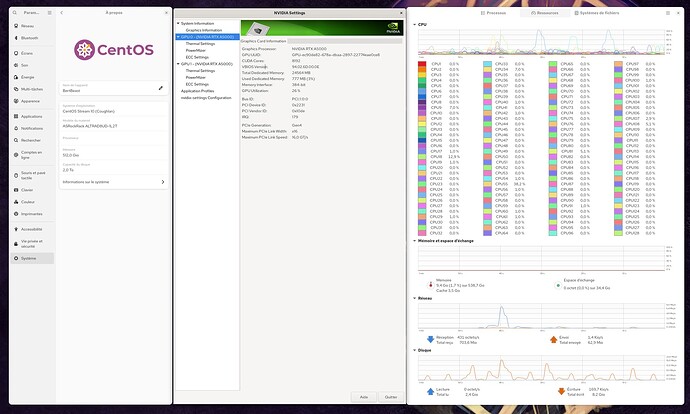Click the Imprimantes printer icon

click(x=16, y=213)
